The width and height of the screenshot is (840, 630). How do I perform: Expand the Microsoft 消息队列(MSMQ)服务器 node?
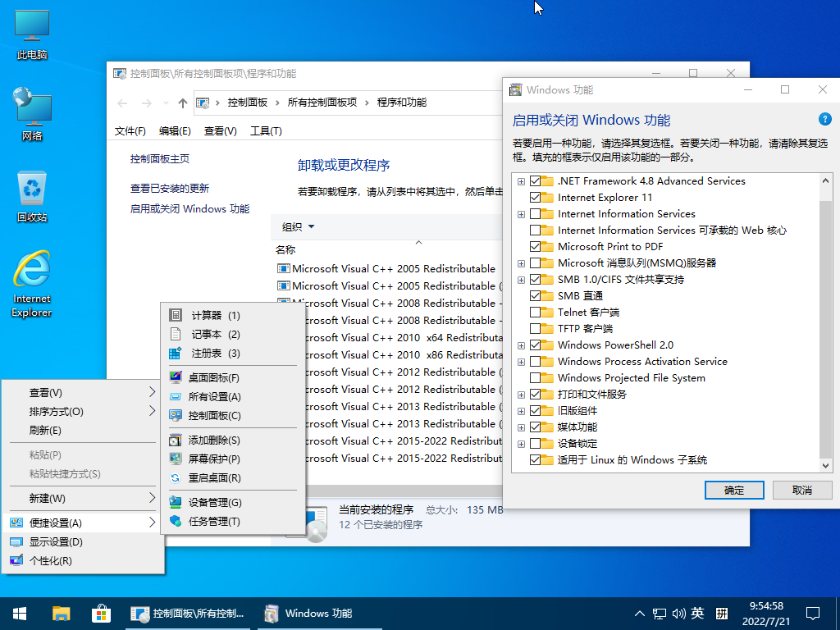pos(521,263)
